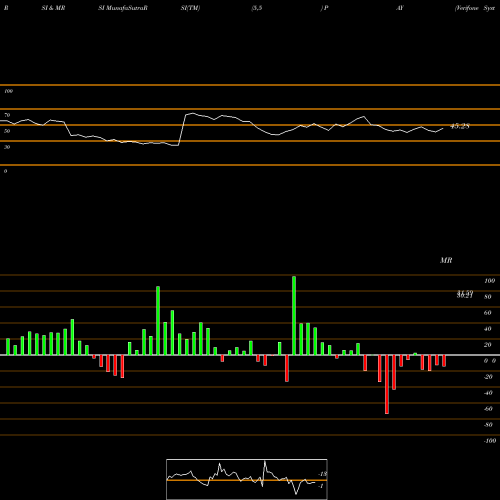Click the -18 label in mini chart
This screenshot has height=500, width=500.
[x=323, y=474]
